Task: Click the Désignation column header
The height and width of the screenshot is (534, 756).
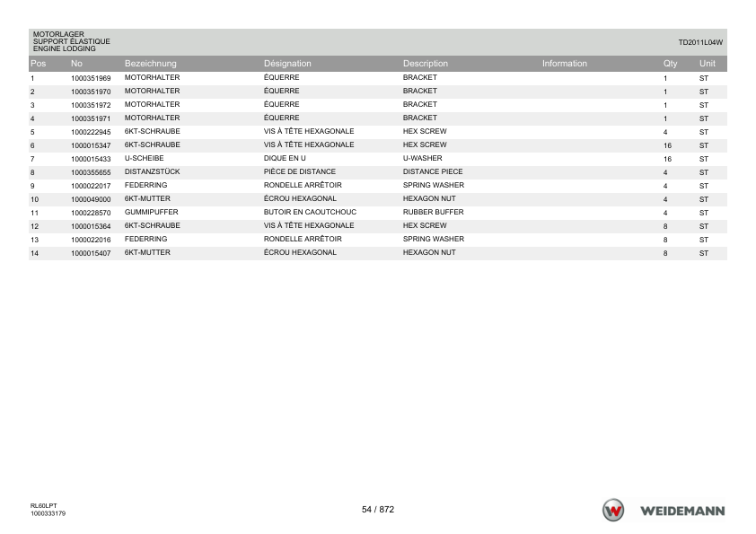Action: click(287, 64)
